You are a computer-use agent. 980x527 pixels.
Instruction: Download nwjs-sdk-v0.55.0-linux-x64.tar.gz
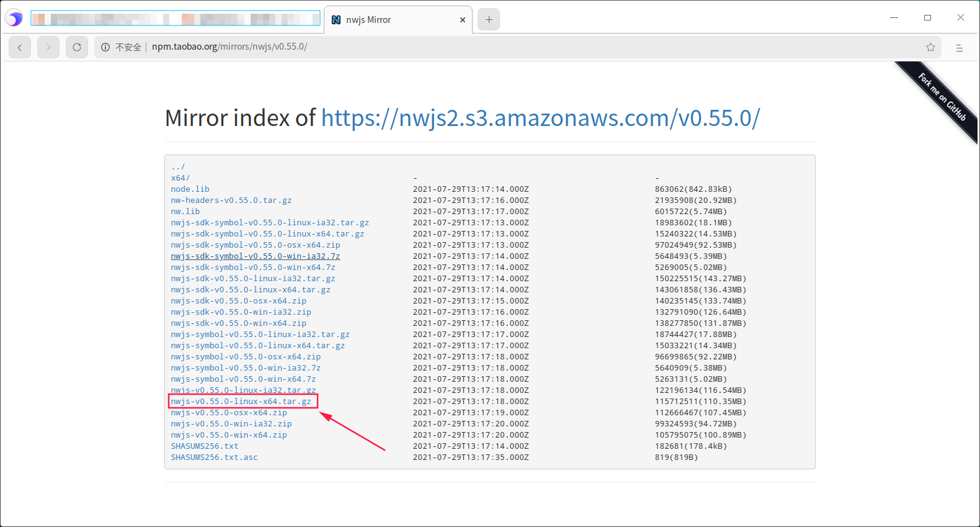(x=251, y=289)
